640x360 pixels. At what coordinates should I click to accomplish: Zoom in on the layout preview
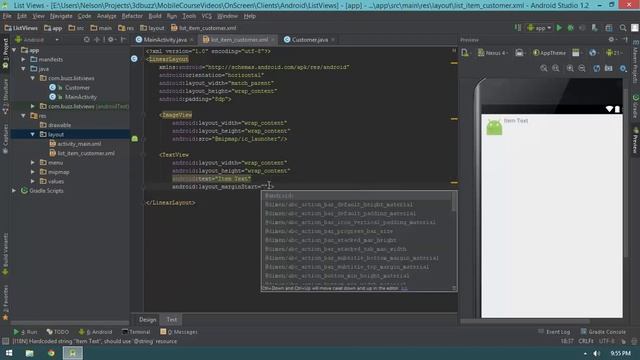570,69
